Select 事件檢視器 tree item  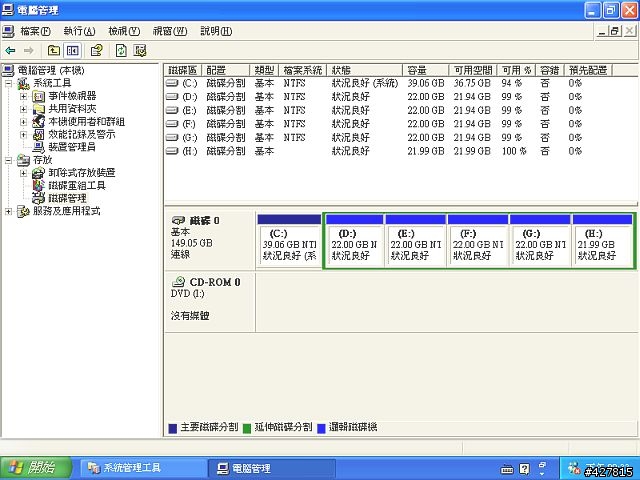click(72, 96)
